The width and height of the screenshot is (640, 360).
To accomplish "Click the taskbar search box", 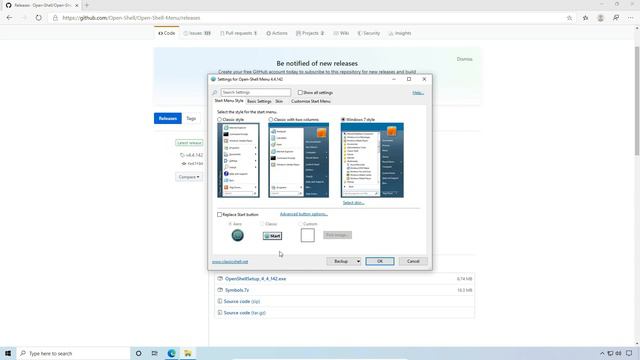I will 73,353.
